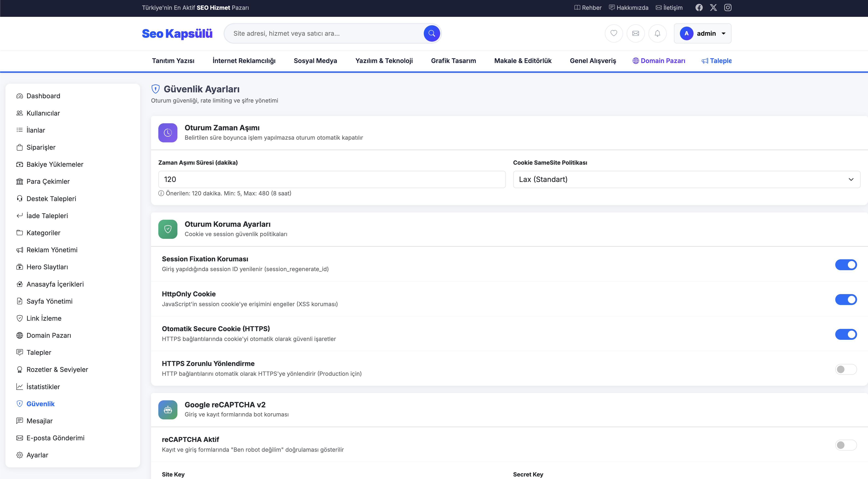
Task: Go to Kullanıcılar in the sidebar
Action: [x=43, y=113]
